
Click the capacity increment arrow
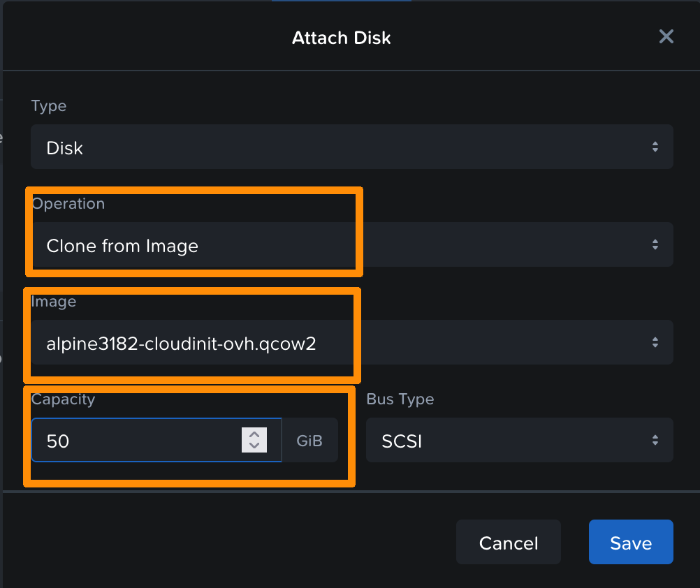pyautogui.click(x=254, y=436)
